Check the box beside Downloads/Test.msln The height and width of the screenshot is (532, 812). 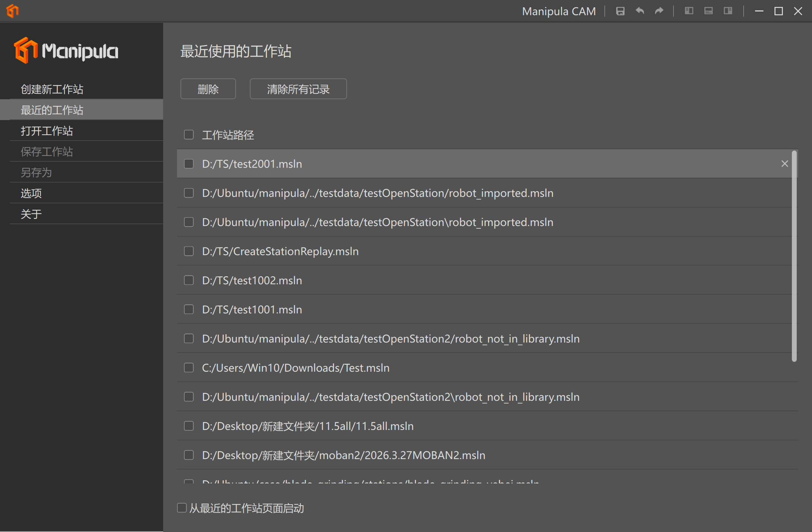tap(189, 368)
